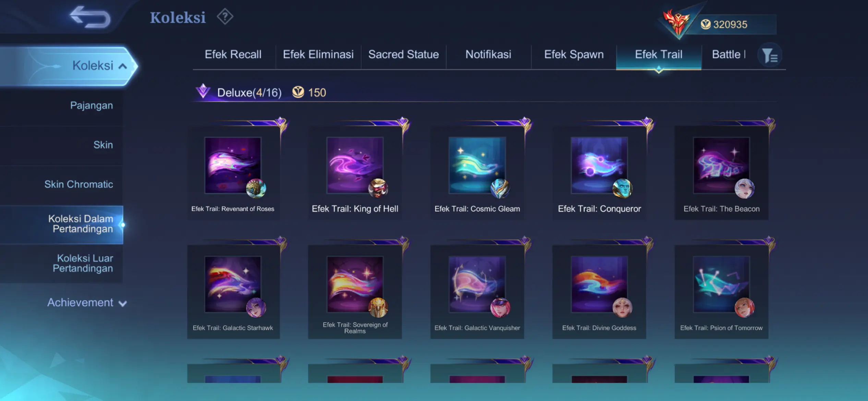
Task: Click the Deluxe purple gem icon
Action: 203,91
